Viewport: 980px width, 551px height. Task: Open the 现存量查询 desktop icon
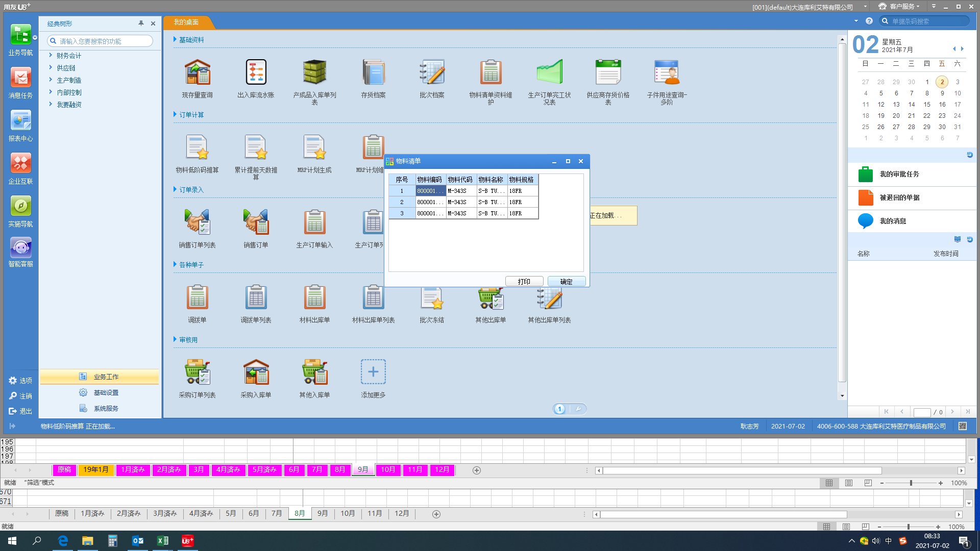(197, 72)
